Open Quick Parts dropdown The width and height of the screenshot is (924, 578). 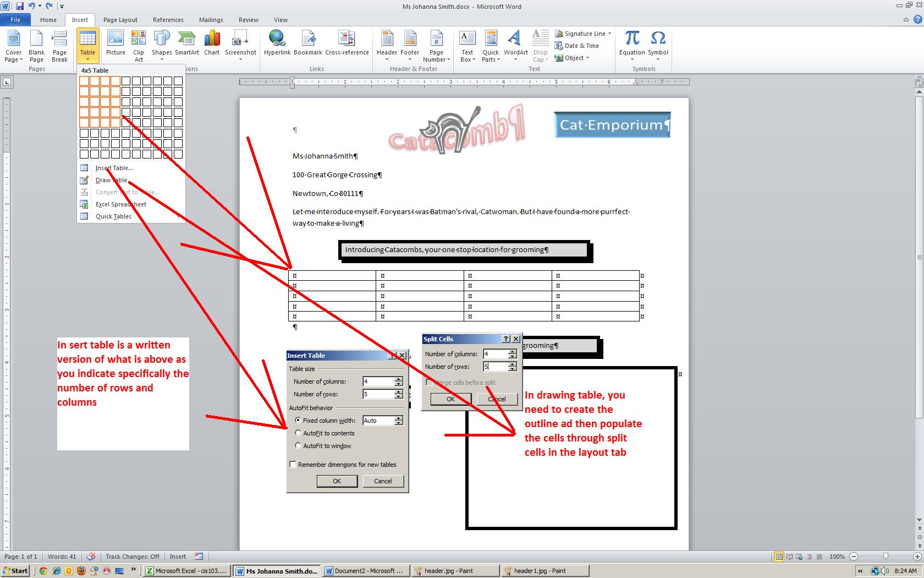[x=491, y=46]
